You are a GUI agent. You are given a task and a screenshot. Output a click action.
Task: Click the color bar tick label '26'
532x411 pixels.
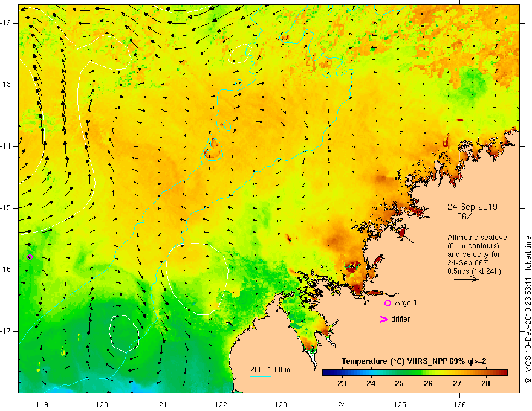[x=428, y=384]
